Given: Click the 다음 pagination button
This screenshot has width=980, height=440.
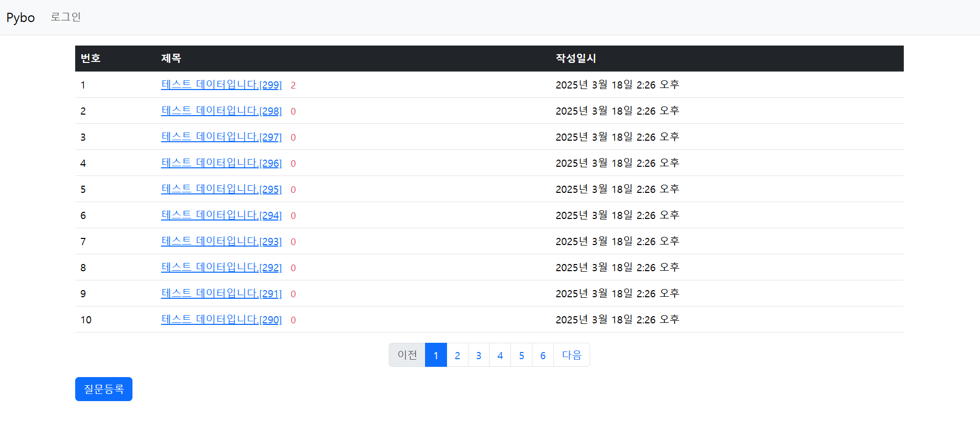Looking at the screenshot, I should [x=572, y=355].
